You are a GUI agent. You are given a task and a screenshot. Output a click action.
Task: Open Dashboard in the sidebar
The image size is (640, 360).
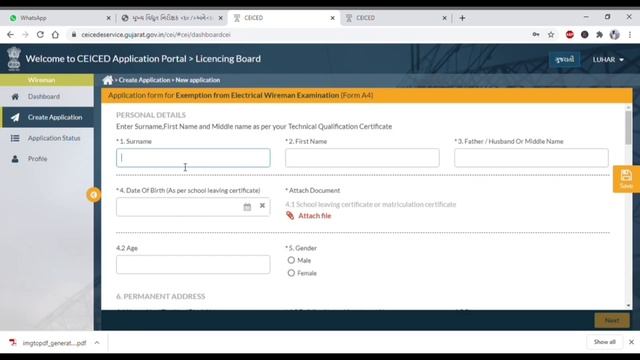click(x=47, y=97)
